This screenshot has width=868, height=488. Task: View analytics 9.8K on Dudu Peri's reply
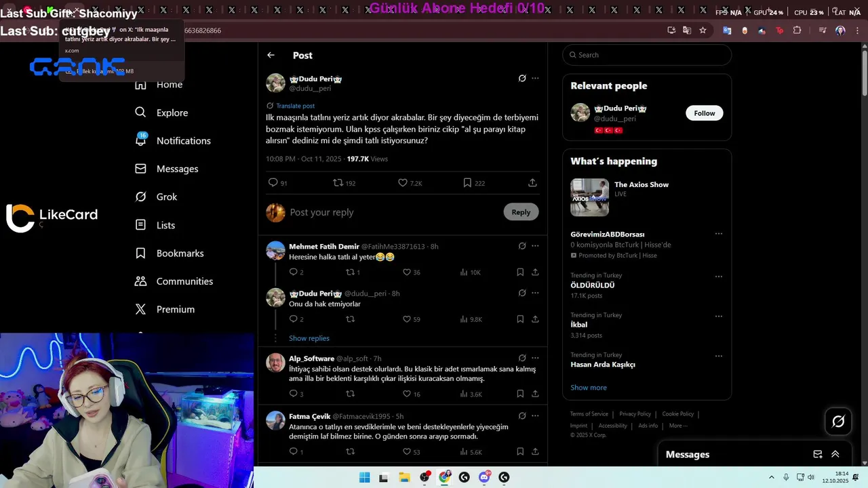470,319
